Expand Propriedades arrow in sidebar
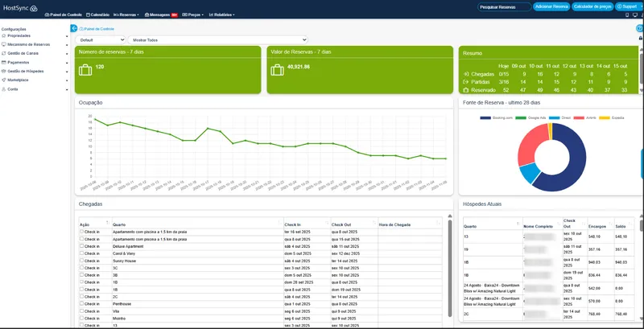644x329 pixels. (67, 36)
